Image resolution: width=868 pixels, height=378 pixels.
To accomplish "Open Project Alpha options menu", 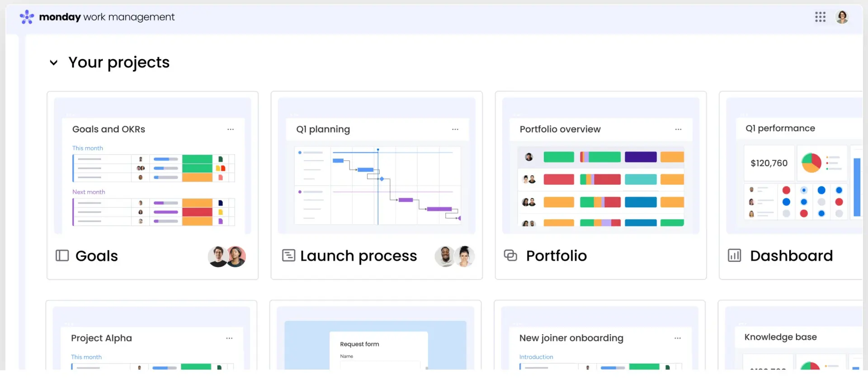I will [229, 338].
